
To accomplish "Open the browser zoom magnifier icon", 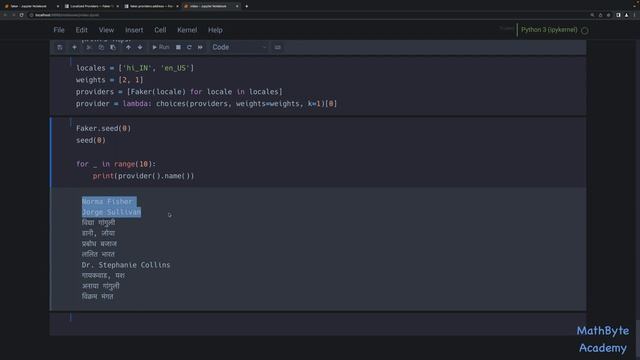I will tap(592, 15).
